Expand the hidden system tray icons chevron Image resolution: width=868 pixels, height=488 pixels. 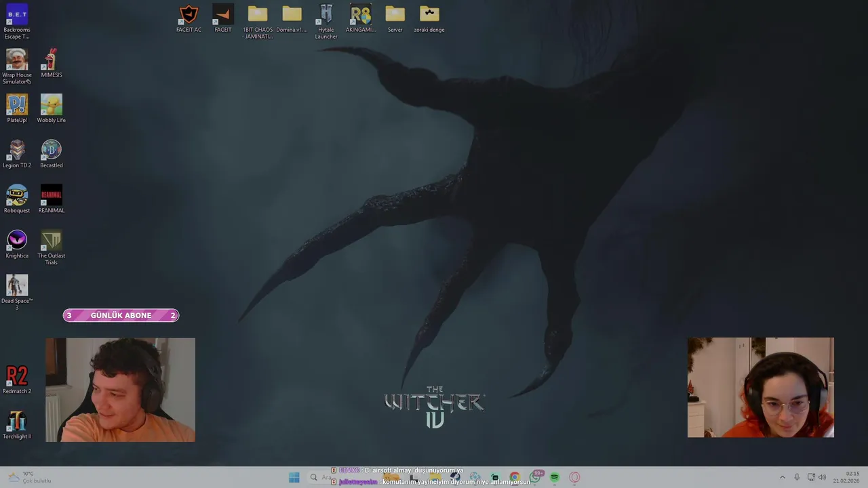pos(782,477)
